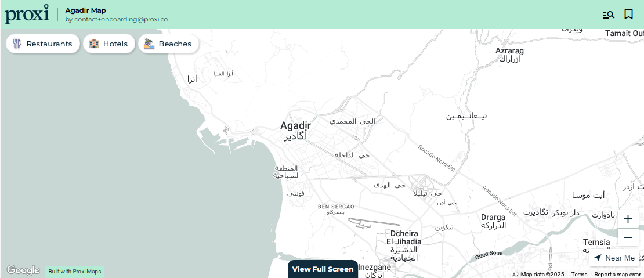Zoom in with the plus button
Viewport: 644px width, 278px height.
pos(628,219)
